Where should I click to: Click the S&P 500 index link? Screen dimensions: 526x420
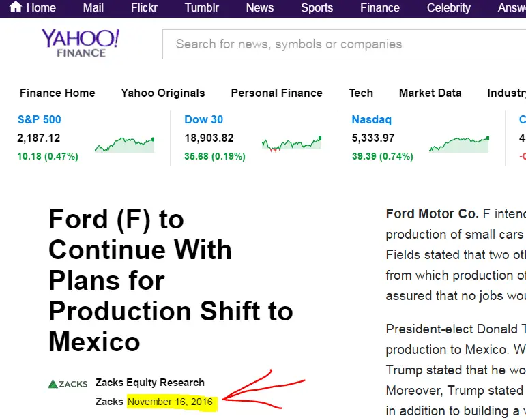click(x=39, y=120)
